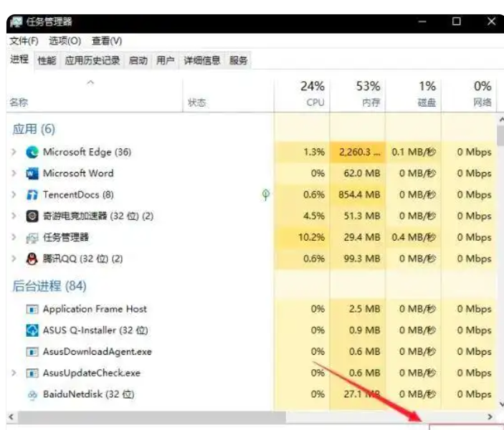Sort by the 网络 column header

pos(469,95)
